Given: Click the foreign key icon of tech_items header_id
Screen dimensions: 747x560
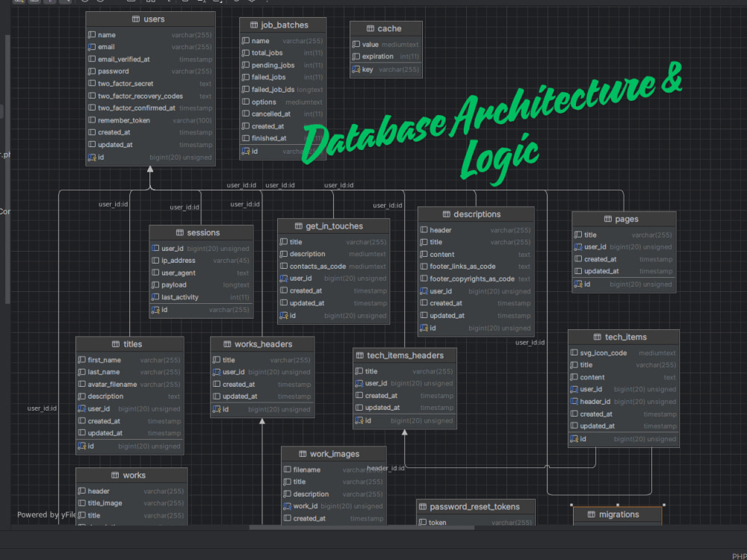Looking at the screenshot, I should coord(574,402).
